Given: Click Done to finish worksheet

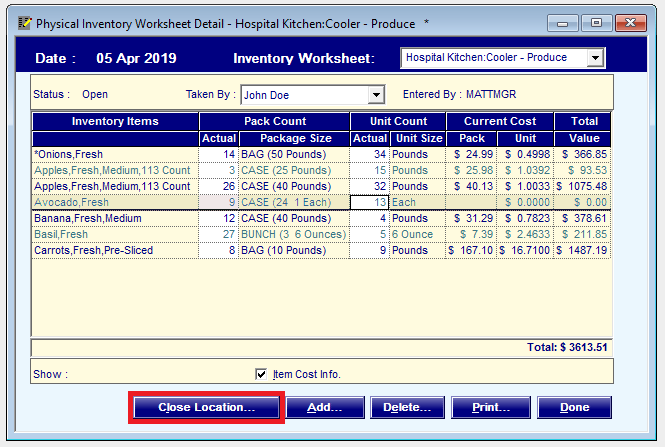Looking at the screenshot, I should click(x=573, y=408).
